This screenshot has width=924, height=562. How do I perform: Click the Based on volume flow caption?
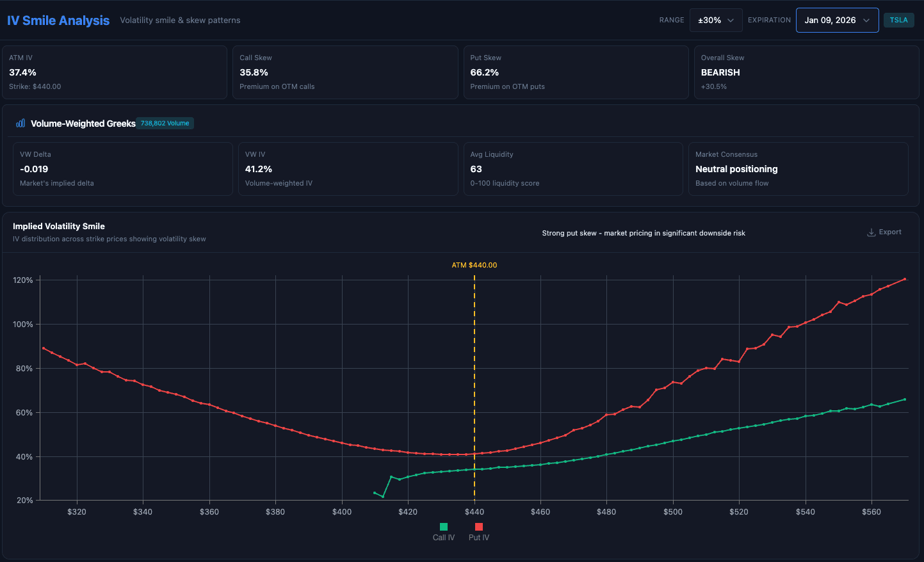point(732,183)
